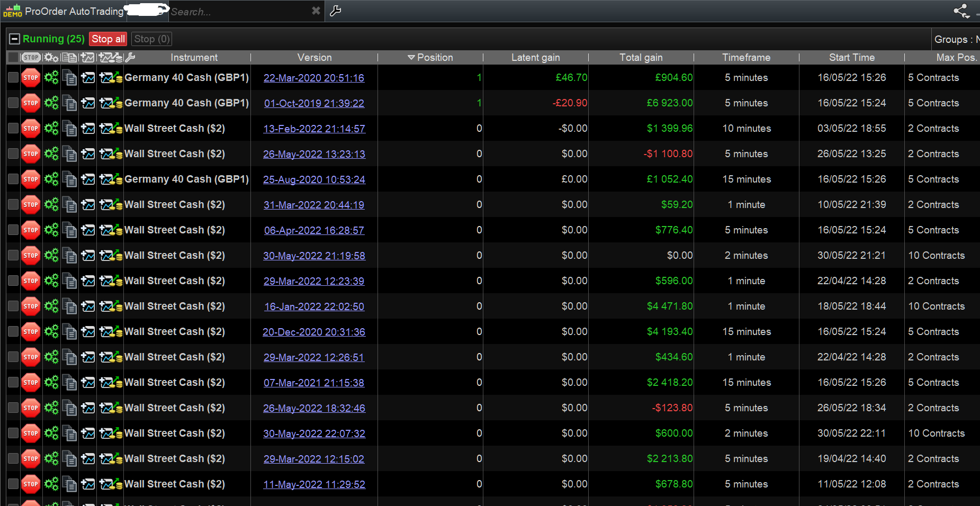This screenshot has height=506, width=980.
Task: Toggle the select-all checkbox in the header row
Action: click(x=13, y=57)
